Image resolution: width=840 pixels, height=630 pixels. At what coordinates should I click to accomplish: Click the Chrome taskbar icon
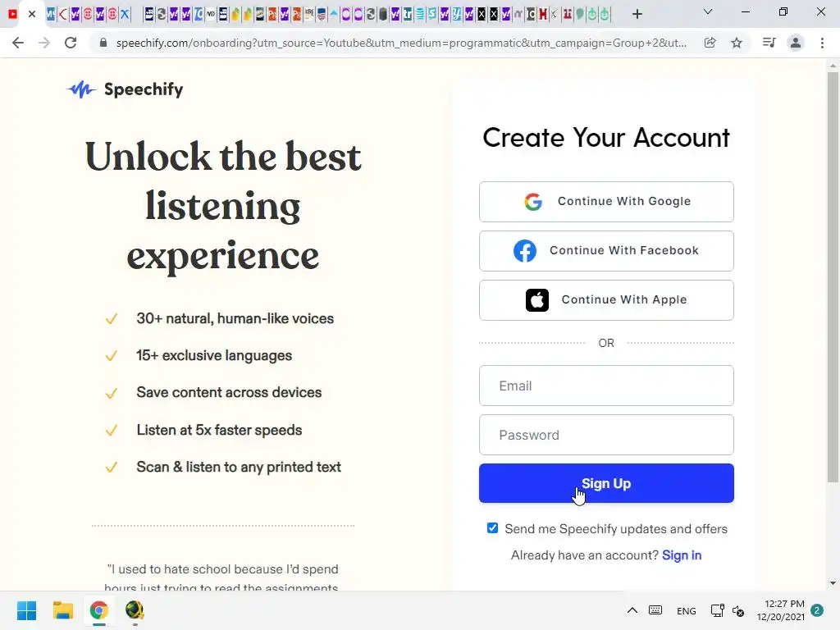click(99, 610)
